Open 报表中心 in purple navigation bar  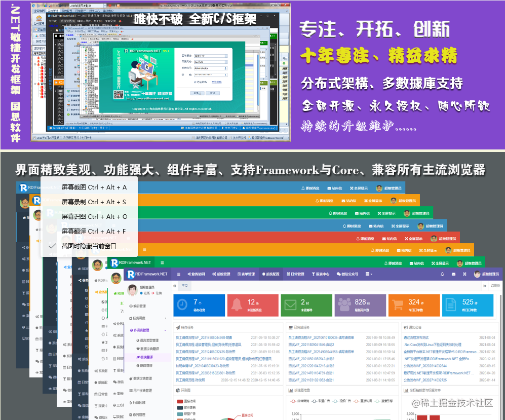click(x=321, y=274)
